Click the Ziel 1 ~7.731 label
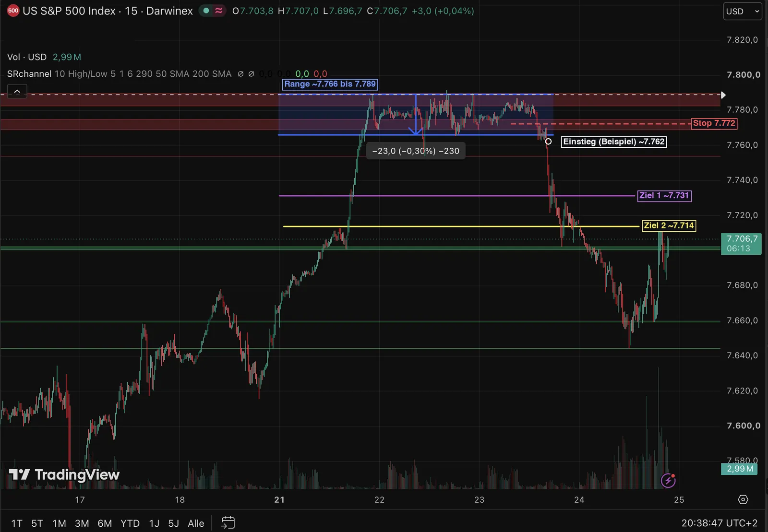This screenshot has width=768, height=532. [664, 195]
